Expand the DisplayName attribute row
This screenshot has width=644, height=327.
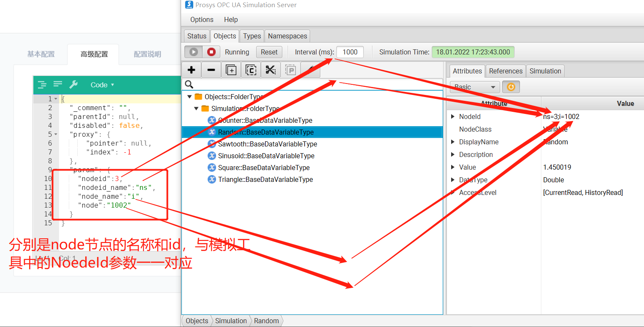[453, 142]
